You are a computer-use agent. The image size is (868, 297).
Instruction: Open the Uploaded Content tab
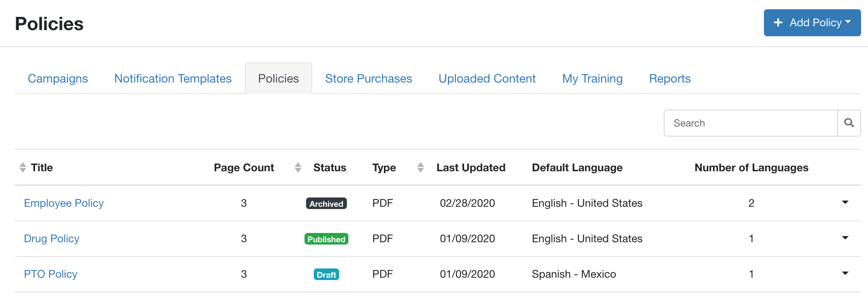coord(487,79)
